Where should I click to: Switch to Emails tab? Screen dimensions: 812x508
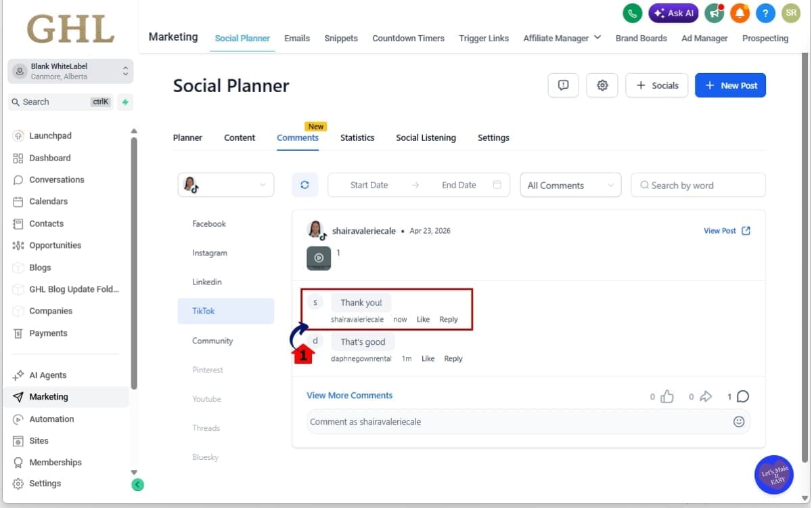(x=297, y=38)
